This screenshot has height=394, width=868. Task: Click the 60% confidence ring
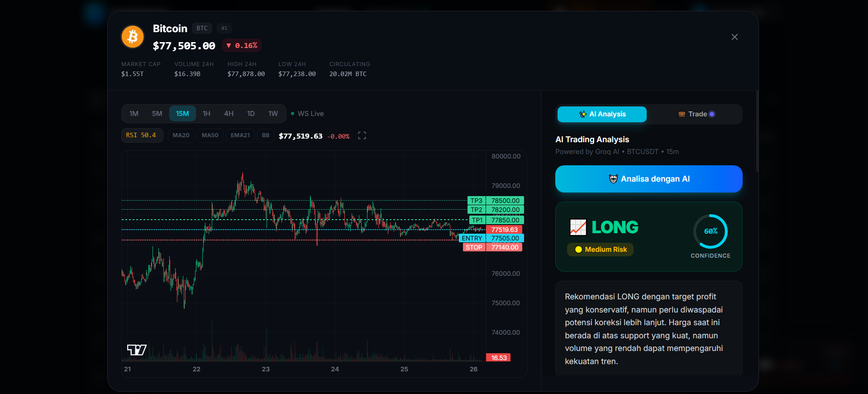[711, 231]
